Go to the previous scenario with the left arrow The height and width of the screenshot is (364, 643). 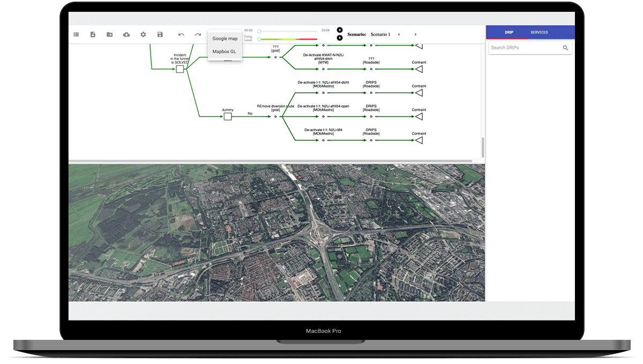[399, 34]
